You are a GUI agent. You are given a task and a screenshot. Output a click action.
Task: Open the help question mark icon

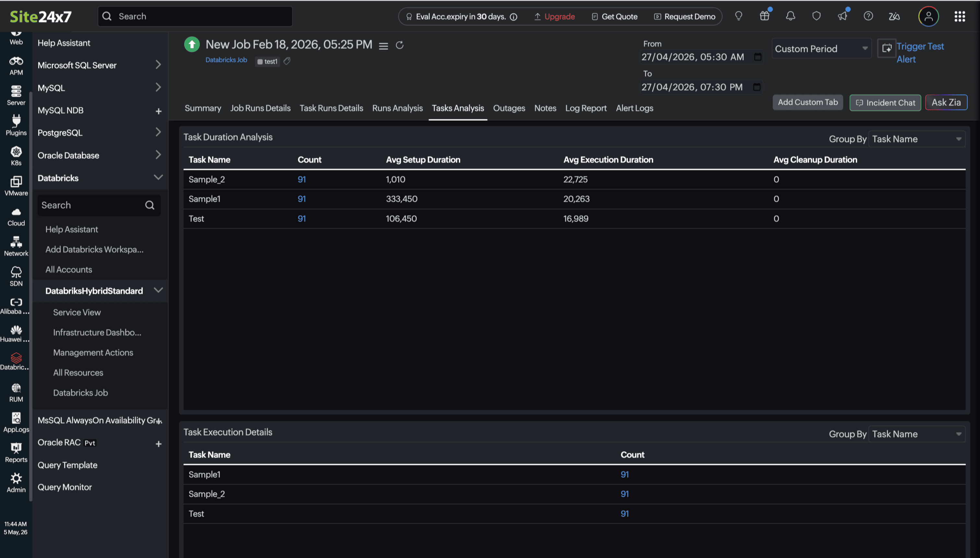point(868,16)
